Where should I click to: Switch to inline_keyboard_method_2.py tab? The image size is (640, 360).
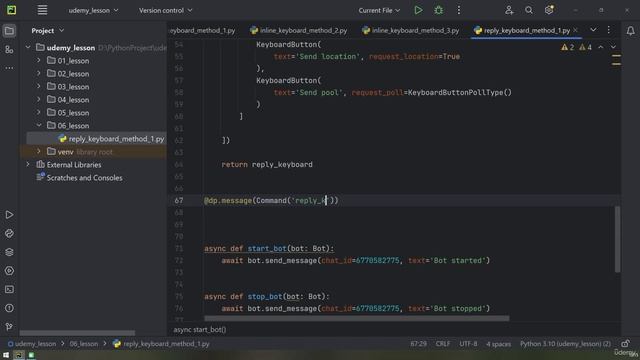(x=299, y=31)
